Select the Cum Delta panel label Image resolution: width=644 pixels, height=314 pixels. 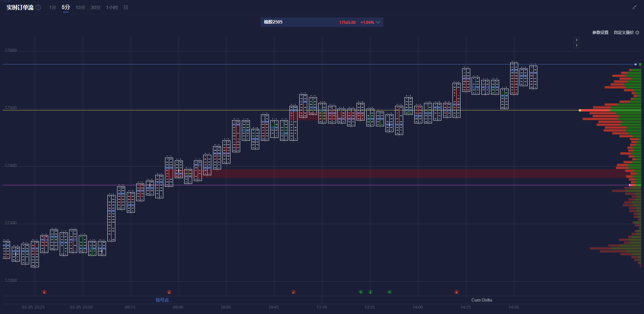tap(481, 300)
